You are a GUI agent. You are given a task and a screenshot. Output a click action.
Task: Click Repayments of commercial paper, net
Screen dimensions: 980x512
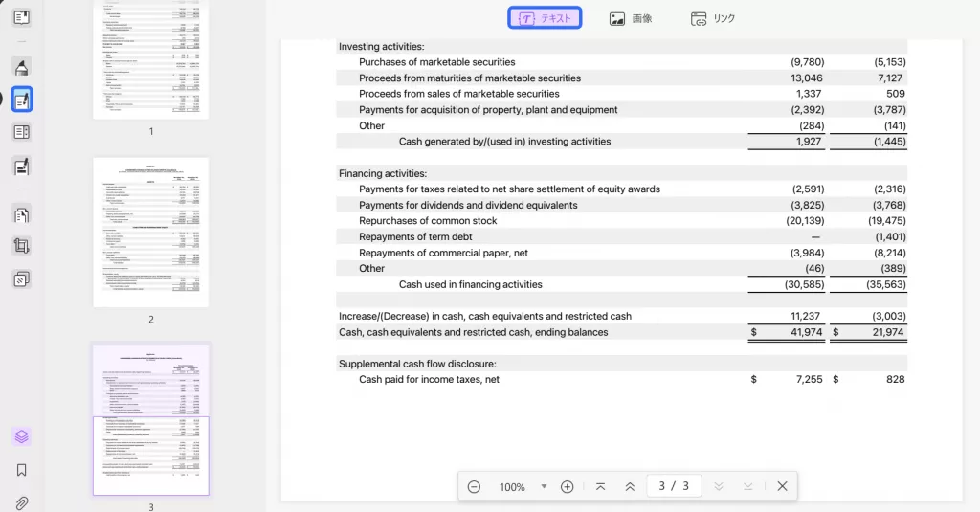443,253
